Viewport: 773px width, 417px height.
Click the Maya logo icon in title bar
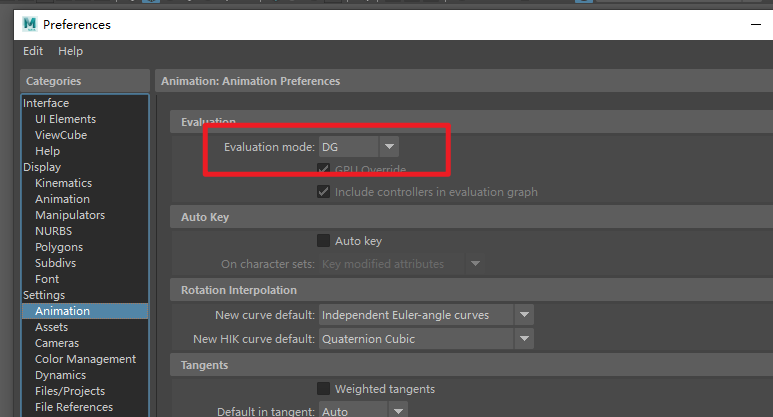(30, 24)
